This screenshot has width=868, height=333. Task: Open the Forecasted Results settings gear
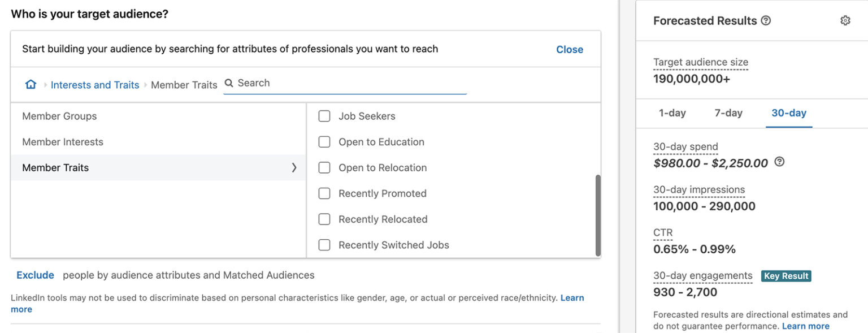(x=845, y=20)
